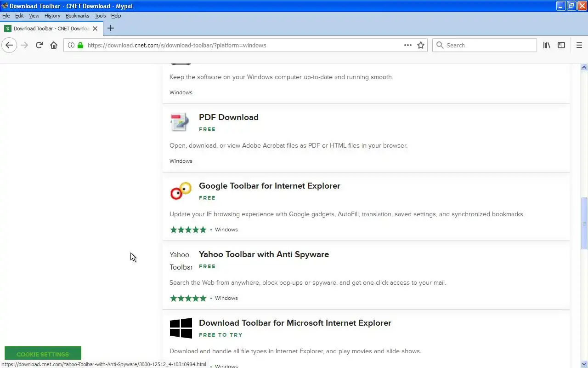588x368 pixels.
Task: Click the forward navigation arrow
Action: (24, 45)
